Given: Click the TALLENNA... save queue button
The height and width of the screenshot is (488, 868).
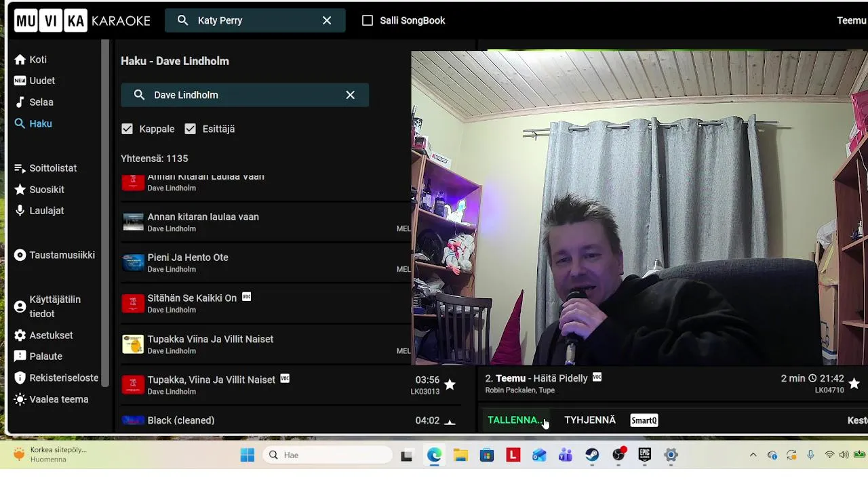Looking at the screenshot, I should tap(515, 420).
